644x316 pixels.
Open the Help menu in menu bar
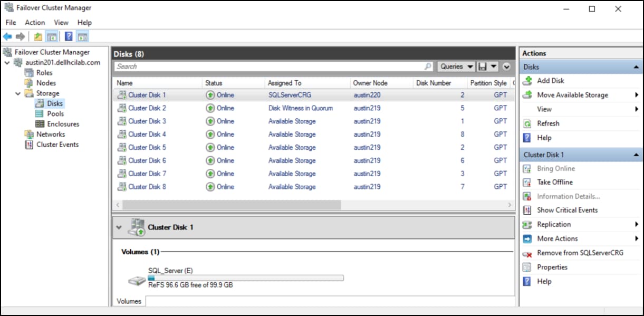click(84, 23)
